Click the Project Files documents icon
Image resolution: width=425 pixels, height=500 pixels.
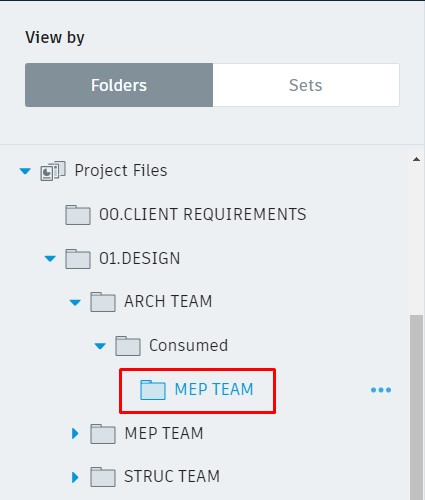click(53, 171)
